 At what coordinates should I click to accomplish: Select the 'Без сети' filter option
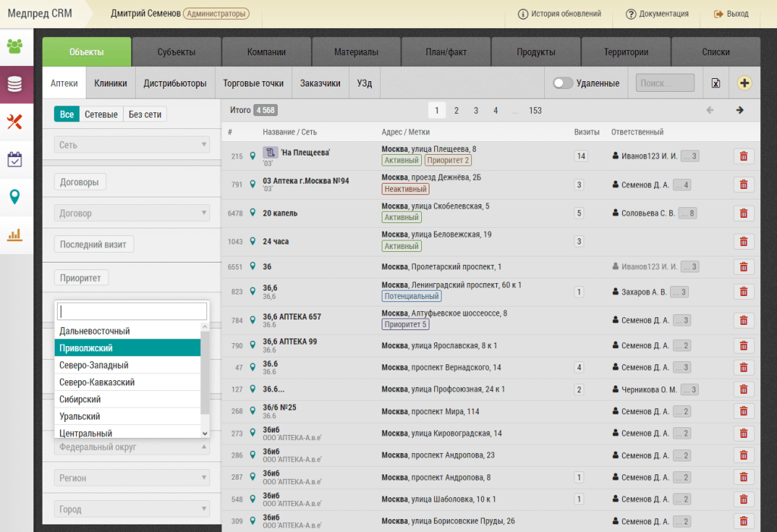[x=145, y=115]
